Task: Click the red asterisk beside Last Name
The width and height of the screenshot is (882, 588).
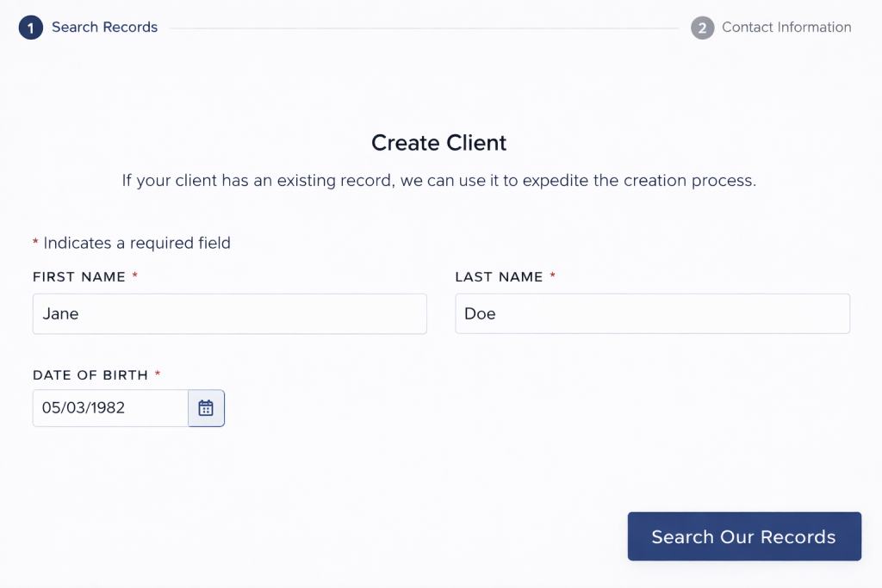Action: pyautogui.click(x=553, y=276)
